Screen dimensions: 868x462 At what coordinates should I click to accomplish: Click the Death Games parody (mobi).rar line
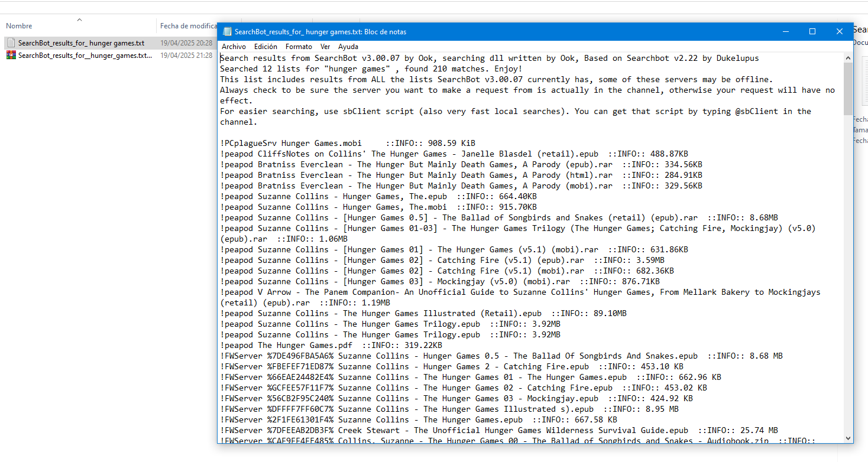(461, 186)
